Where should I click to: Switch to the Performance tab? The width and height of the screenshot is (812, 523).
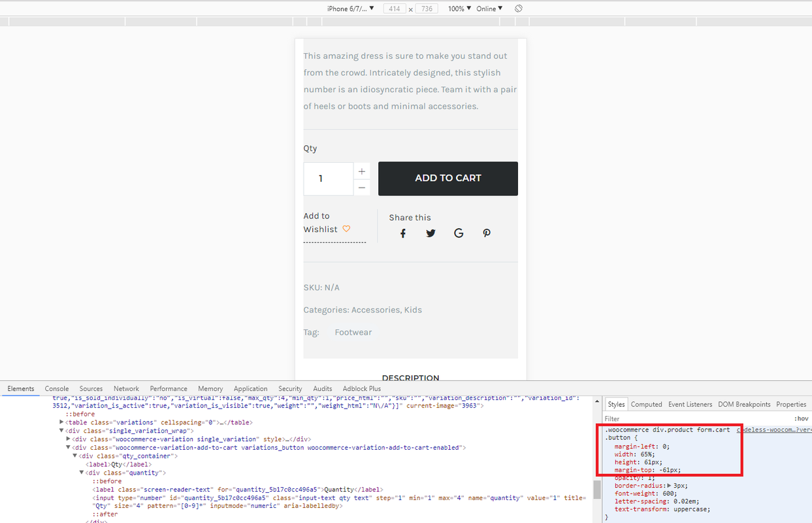tap(169, 388)
